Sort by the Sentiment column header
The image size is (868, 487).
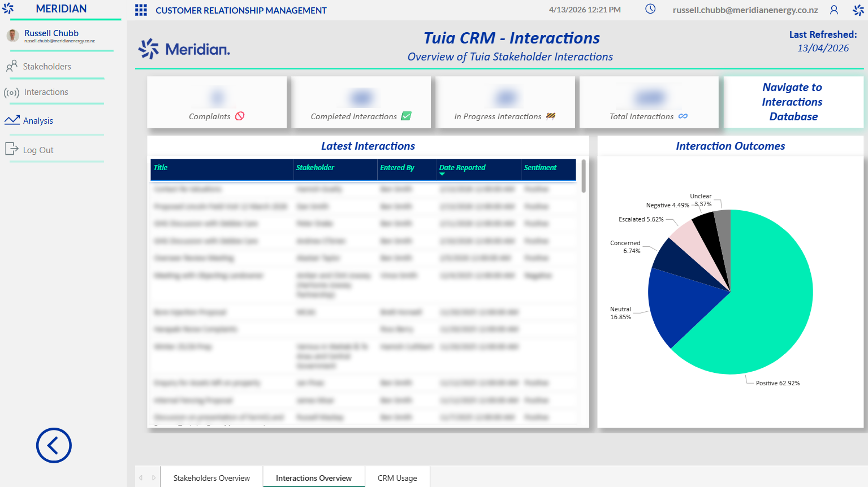tap(540, 168)
